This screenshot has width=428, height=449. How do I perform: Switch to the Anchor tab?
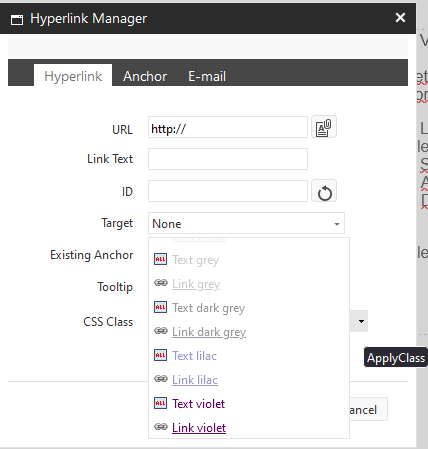[x=145, y=76]
